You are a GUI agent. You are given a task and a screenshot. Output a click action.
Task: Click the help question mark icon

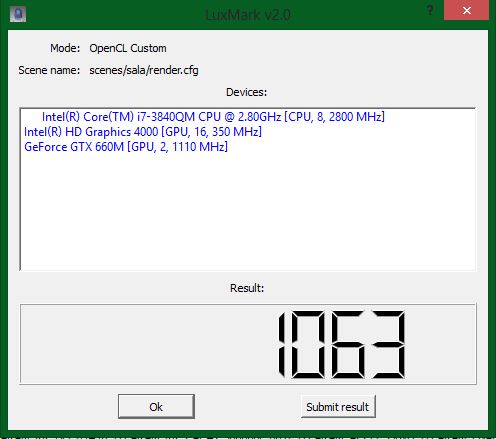(430, 10)
